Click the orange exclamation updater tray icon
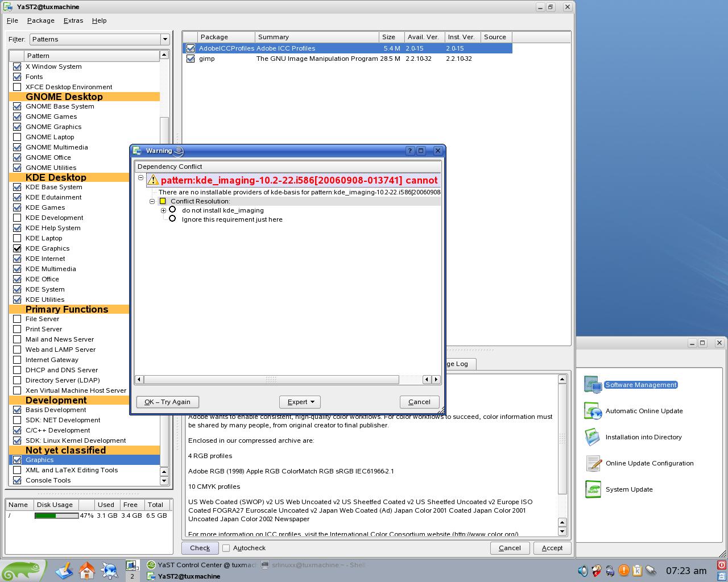The width and height of the screenshot is (728, 582). pos(624,571)
